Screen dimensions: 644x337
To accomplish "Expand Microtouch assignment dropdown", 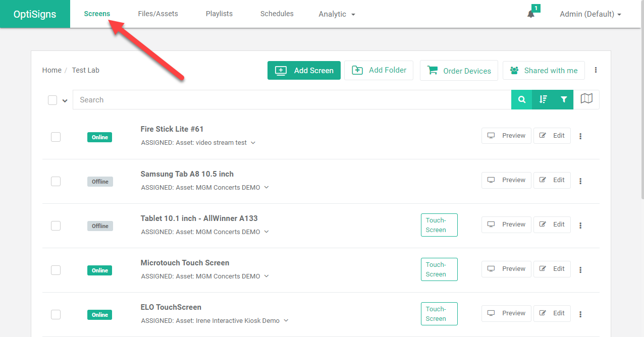I will (x=266, y=276).
